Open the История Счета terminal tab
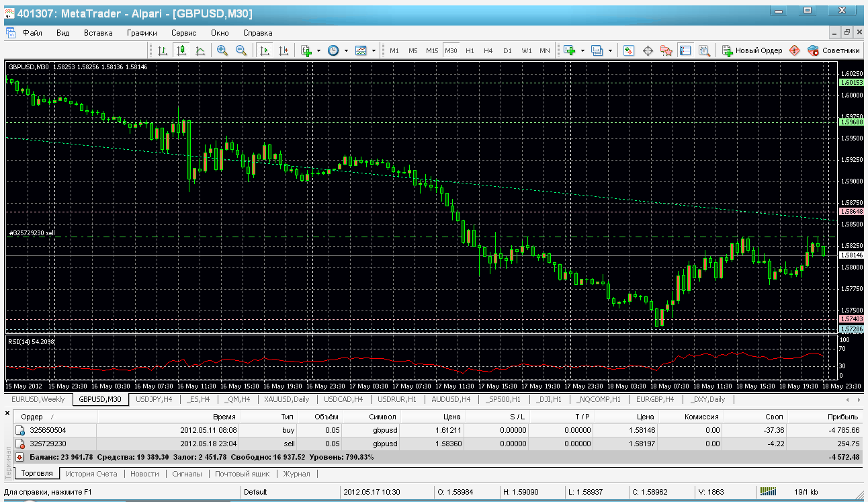 [91, 474]
